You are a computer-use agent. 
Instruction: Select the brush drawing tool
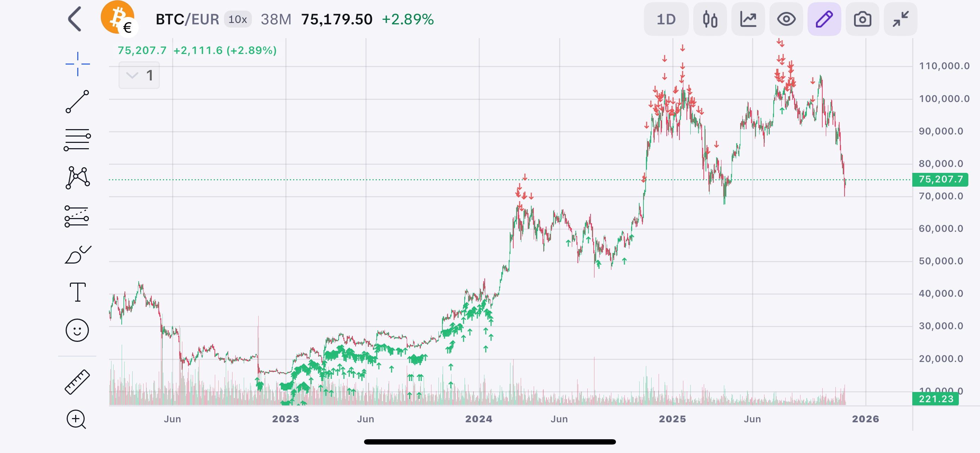78,254
